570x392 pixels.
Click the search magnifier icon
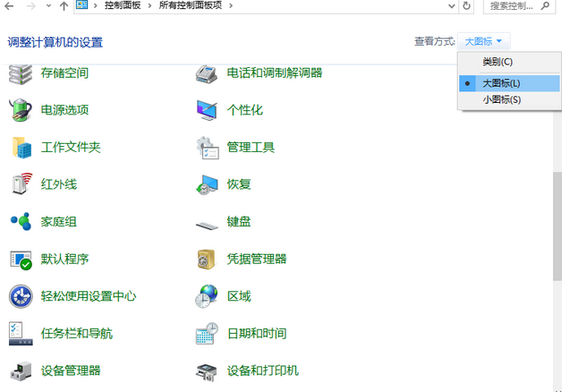pos(545,5)
